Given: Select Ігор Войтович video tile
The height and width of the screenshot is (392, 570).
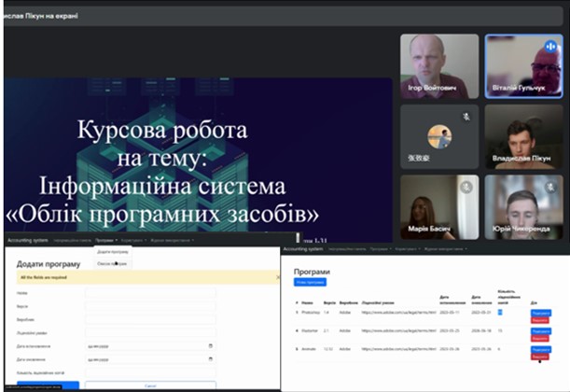Looking at the screenshot, I should point(439,66).
